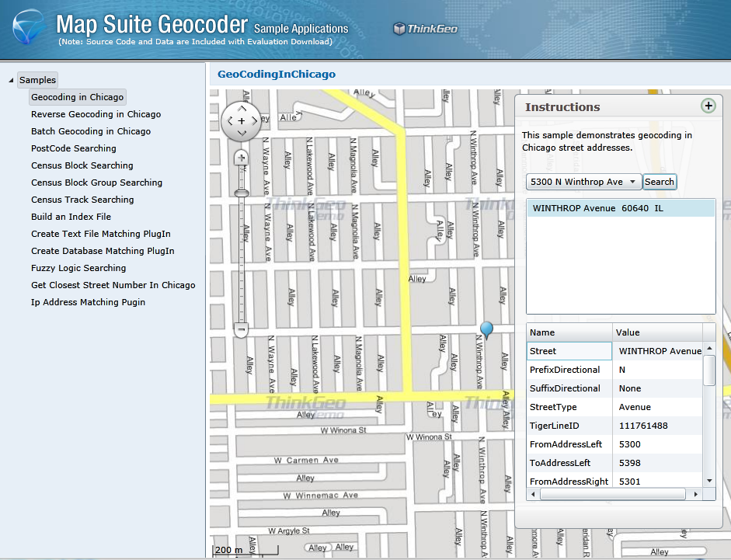The height and width of the screenshot is (560, 731).
Task: Pan the map left with the arrow
Action: 230,121
